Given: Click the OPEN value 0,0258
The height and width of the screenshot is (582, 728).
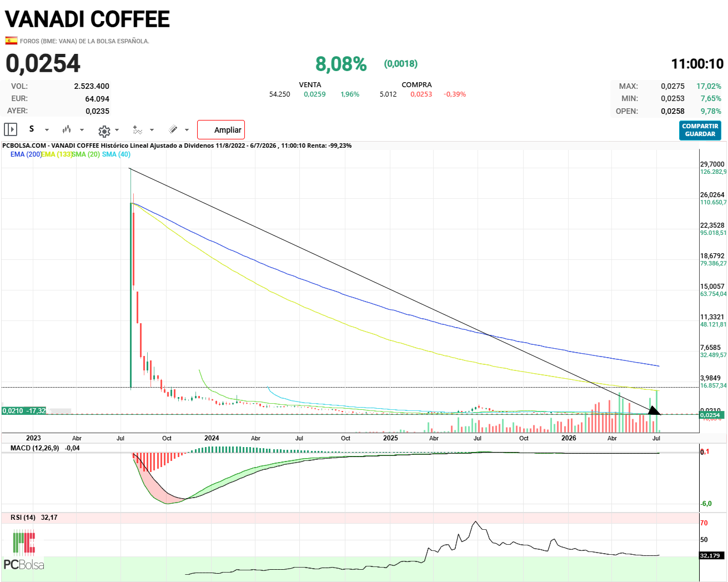Looking at the screenshot, I should click(x=672, y=111).
